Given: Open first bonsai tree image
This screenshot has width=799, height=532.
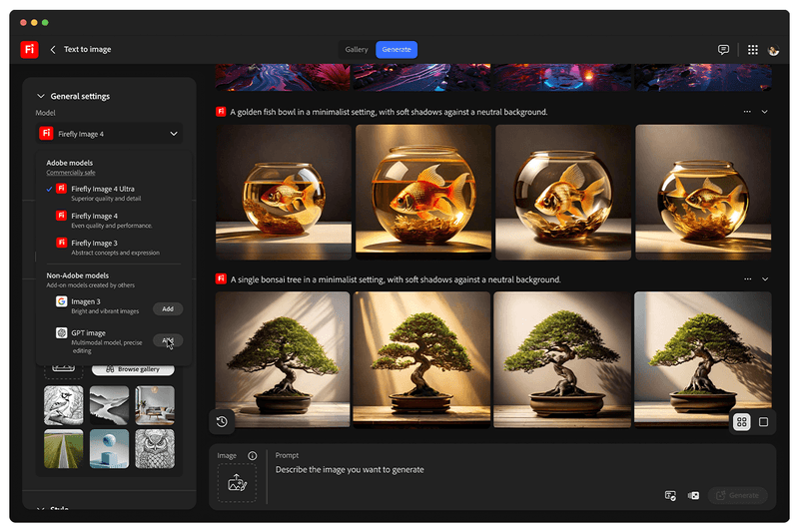Looking at the screenshot, I should 283,359.
